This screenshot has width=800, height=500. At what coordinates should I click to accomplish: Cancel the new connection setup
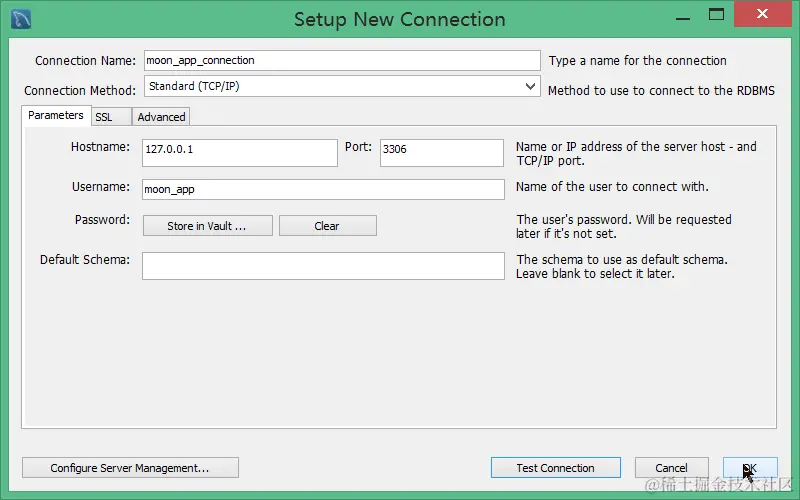[x=671, y=468]
